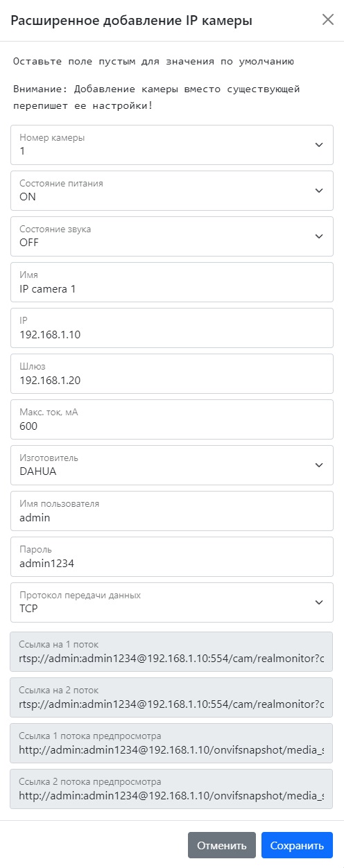Image resolution: width=344 pixels, height=868 pixels.
Task: Open the Состояние звука dropdown
Action: pyautogui.click(x=172, y=236)
